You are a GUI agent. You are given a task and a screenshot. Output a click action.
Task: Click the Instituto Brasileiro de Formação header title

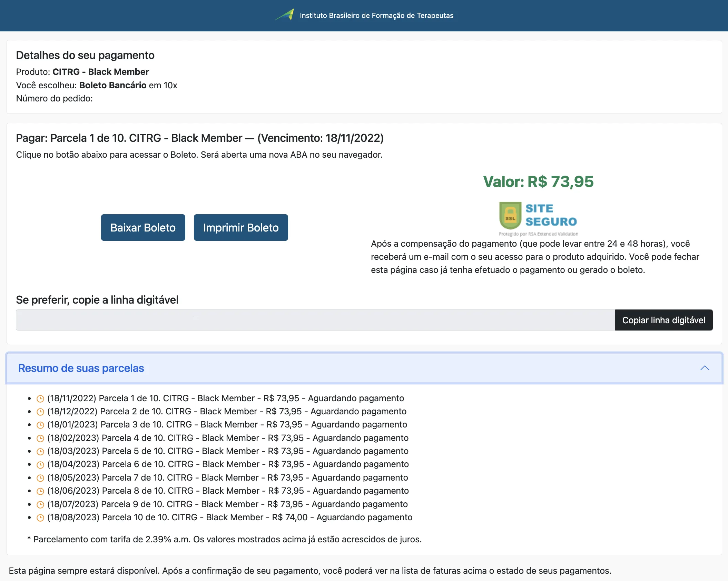(376, 16)
